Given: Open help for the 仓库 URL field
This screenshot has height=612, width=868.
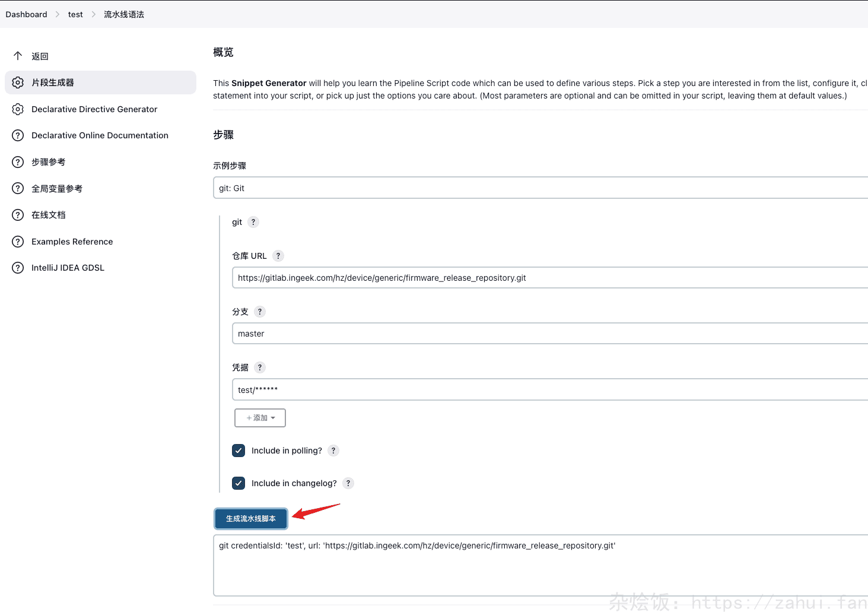Looking at the screenshot, I should 278,256.
